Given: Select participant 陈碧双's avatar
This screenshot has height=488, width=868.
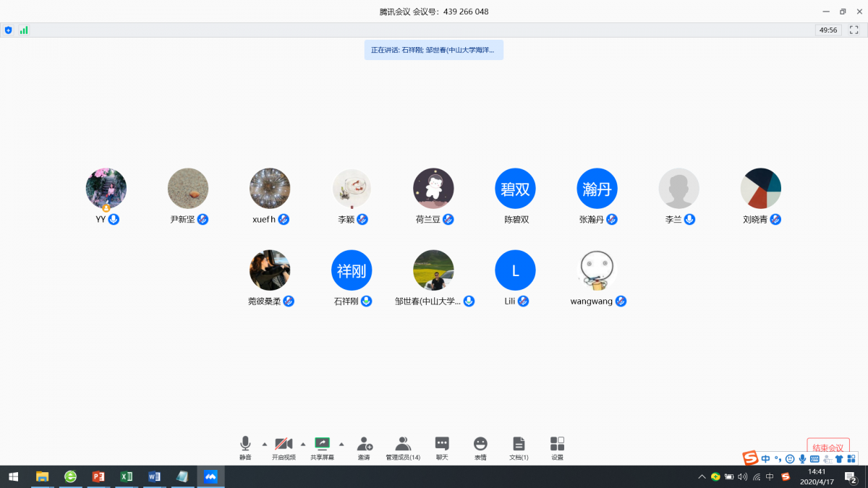Looking at the screenshot, I should click(x=515, y=189).
